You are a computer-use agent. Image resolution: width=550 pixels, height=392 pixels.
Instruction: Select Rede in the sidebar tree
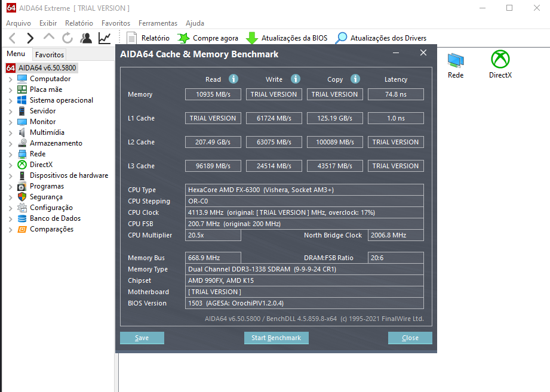(38, 154)
